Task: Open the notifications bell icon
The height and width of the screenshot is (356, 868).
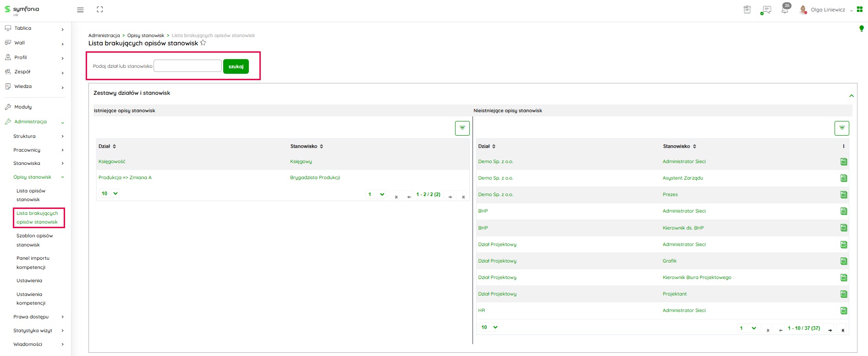Action: click(785, 10)
